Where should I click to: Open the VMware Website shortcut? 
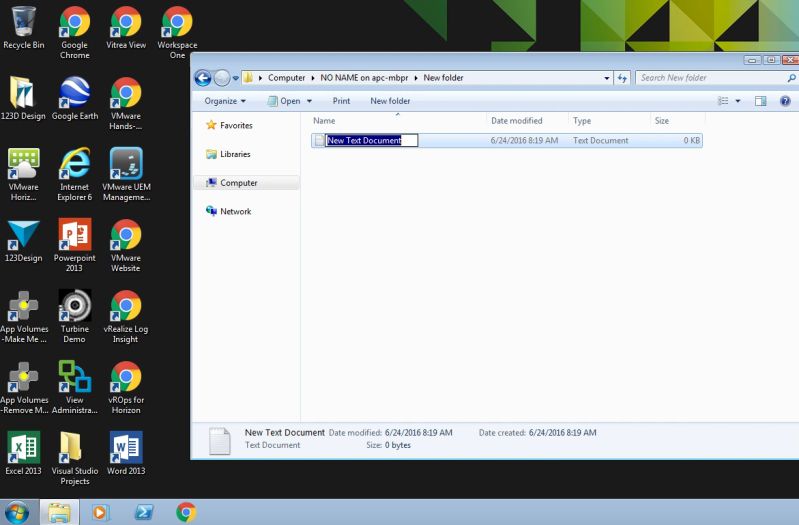point(126,245)
